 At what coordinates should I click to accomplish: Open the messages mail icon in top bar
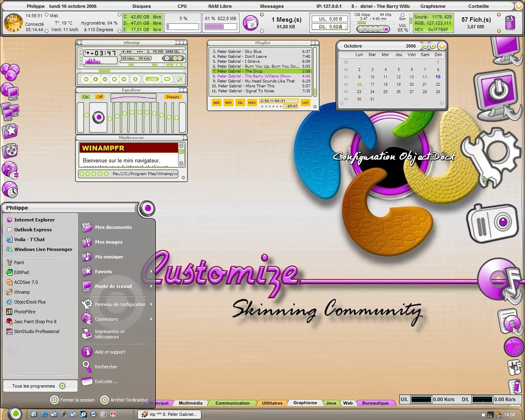250,23
